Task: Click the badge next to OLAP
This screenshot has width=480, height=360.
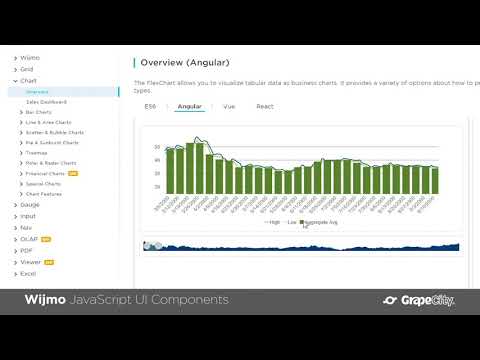Action: tap(46, 239)
